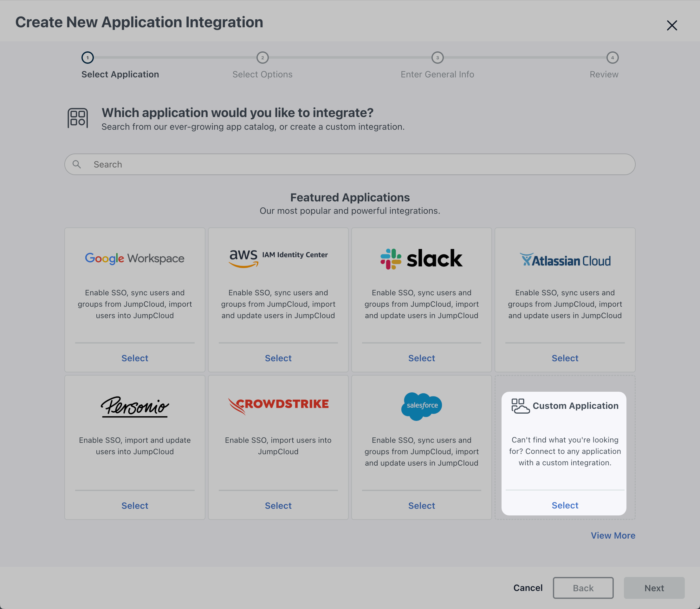Click the search magnifier icon
Screen dimensions: 700x609
pos(77,165)
